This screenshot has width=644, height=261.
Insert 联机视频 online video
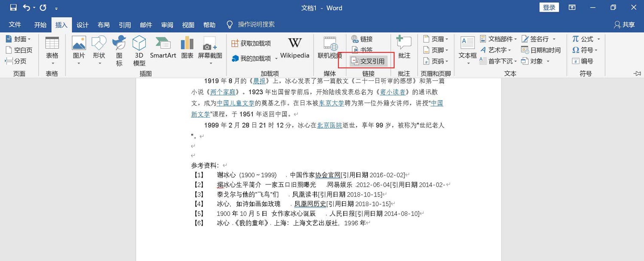click(330, 48)
